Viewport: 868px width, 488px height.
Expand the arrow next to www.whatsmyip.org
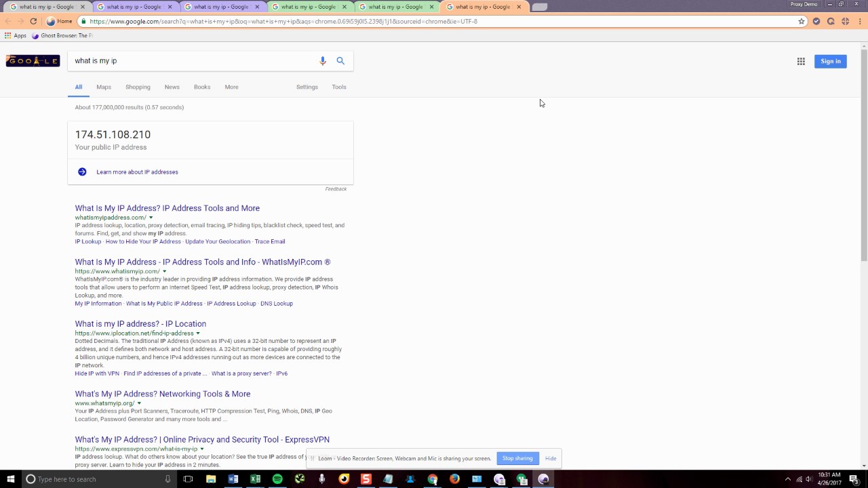pyautogui.click(x=139, y=403)
